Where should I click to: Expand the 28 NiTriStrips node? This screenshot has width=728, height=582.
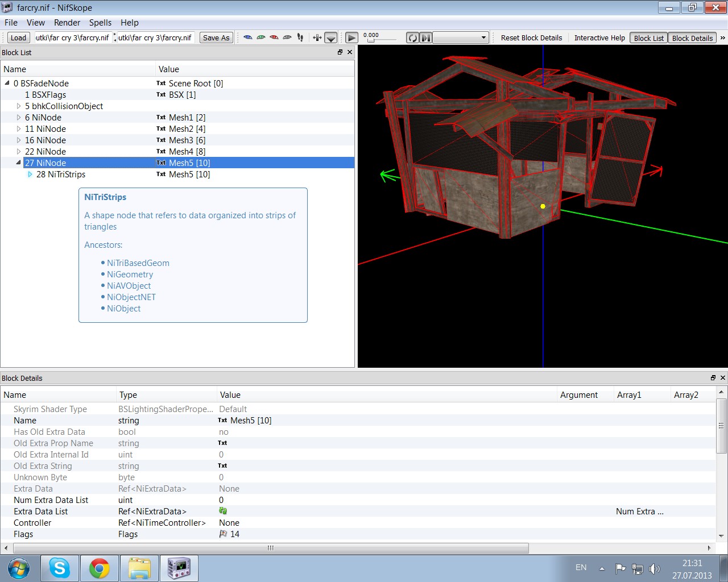tap(30, 174)
